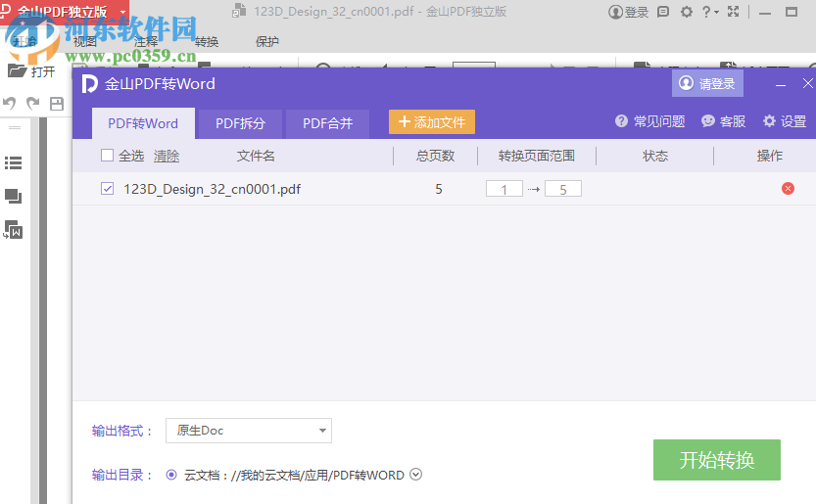Click the 清除 clear link
816x504 pixels.
click(x=167, y=156)
